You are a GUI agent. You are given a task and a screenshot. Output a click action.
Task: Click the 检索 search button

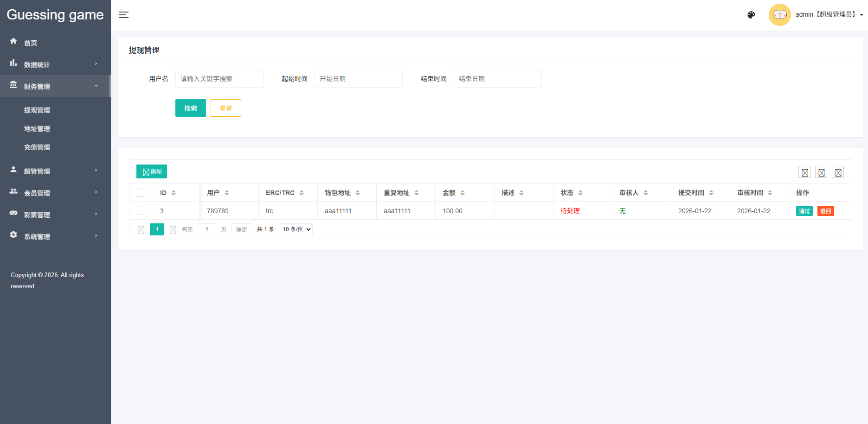pos(190,108)
